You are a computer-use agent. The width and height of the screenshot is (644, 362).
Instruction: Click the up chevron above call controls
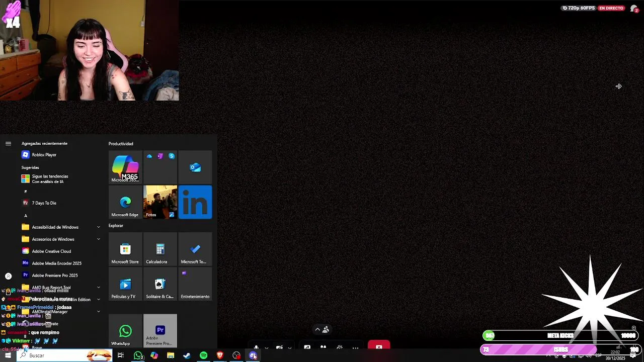point(317,330)
